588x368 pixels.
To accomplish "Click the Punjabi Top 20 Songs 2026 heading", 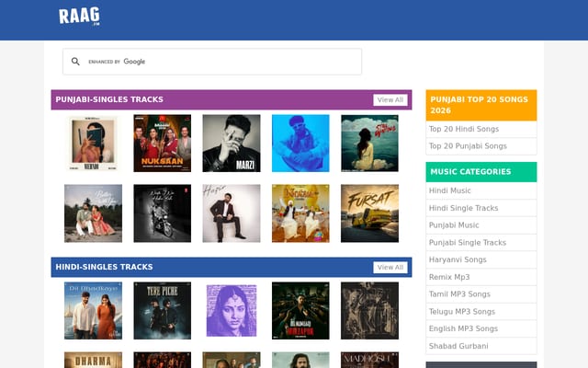I will pos(479,105).
